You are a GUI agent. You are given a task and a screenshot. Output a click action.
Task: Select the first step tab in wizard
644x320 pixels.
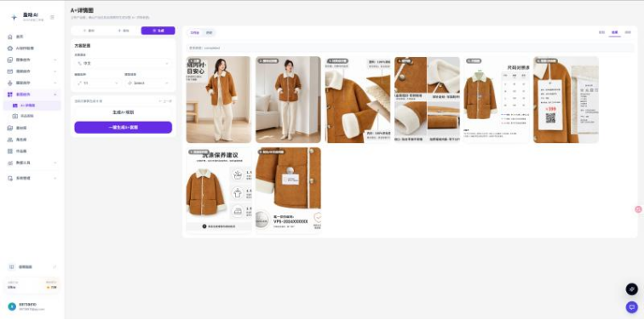pos(89,31)
